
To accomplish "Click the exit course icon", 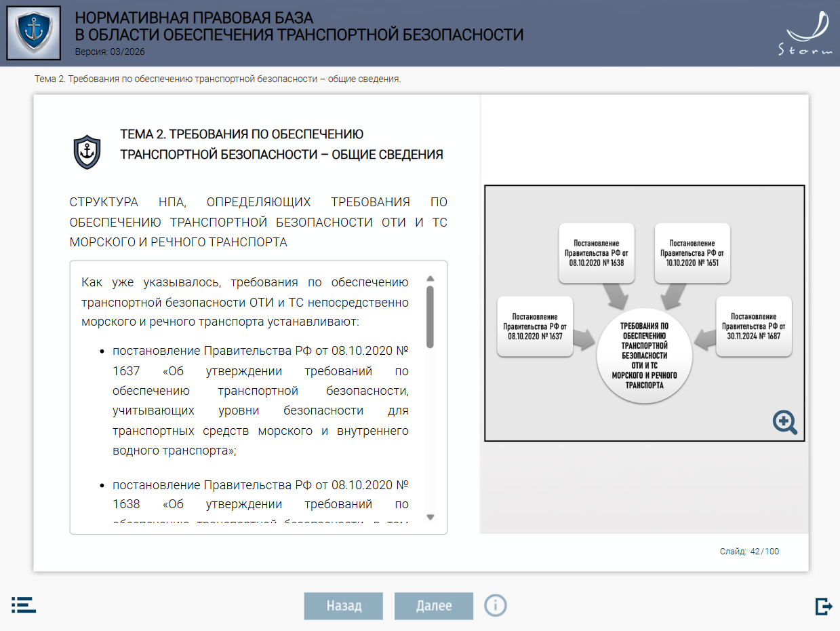I will 823,606.
